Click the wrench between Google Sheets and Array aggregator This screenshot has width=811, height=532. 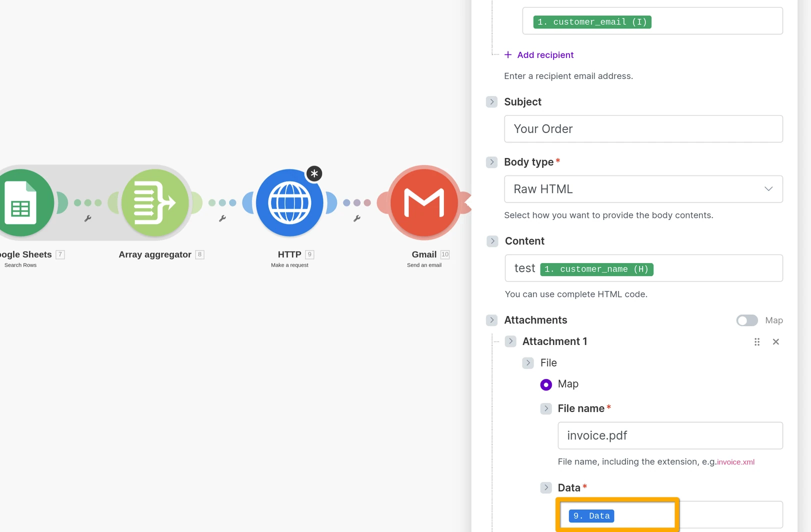pyautogui.click(x=87, y=218)
